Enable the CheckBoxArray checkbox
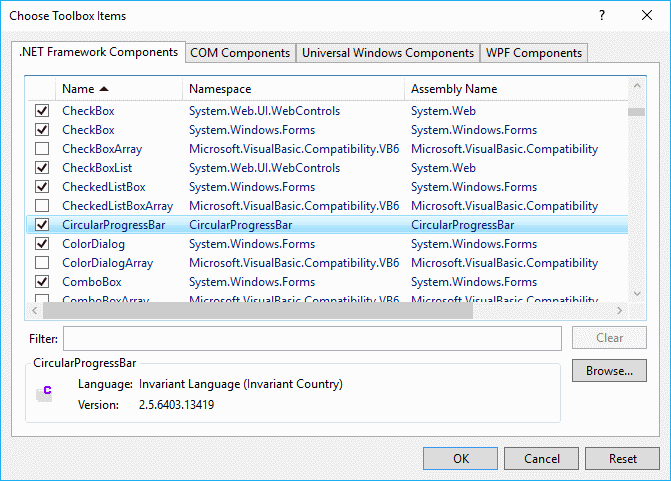The height and width of the screenshot is (481, 671). click(x=42, y=149)
